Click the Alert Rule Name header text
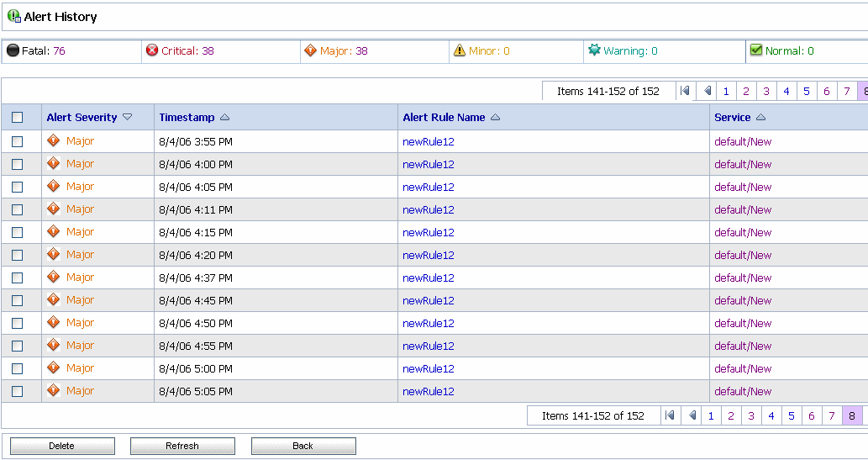Viewport: 868px width, 460px height. pos(444,118)
